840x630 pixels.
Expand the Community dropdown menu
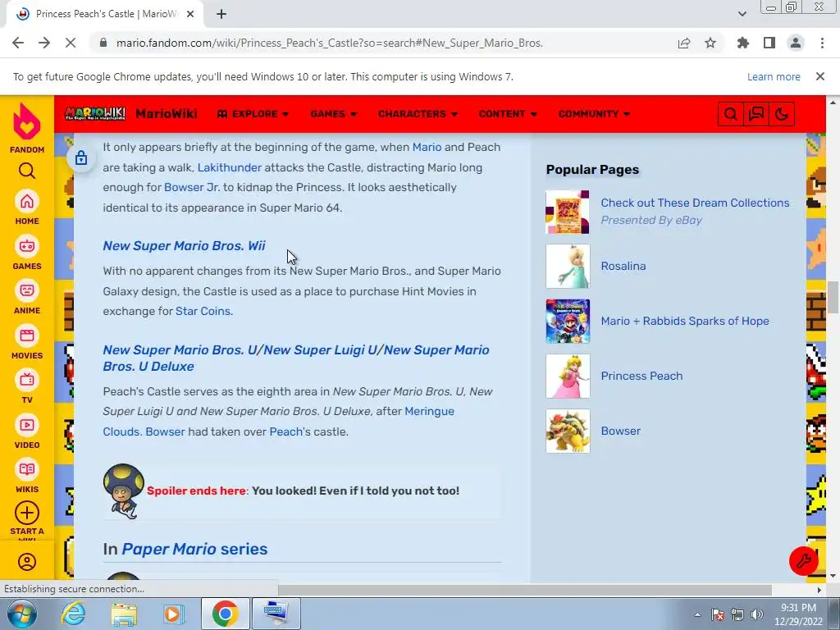pos(594,114)
